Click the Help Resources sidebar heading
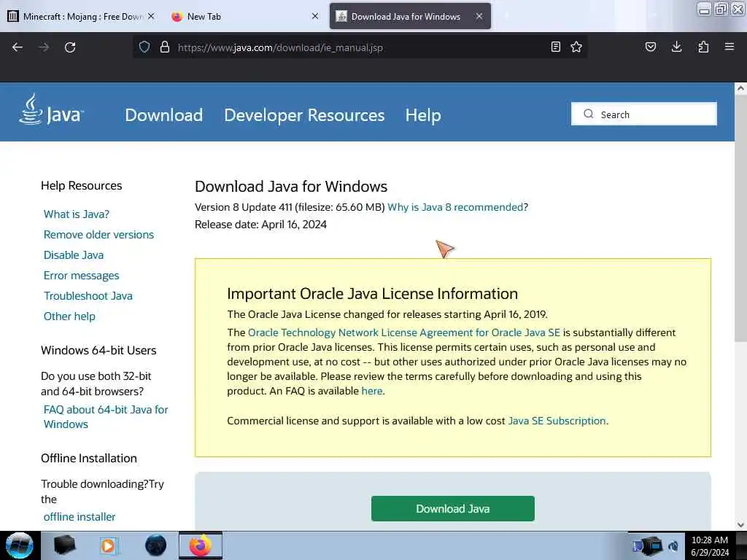Screen dimensions: 747x560 82,186
